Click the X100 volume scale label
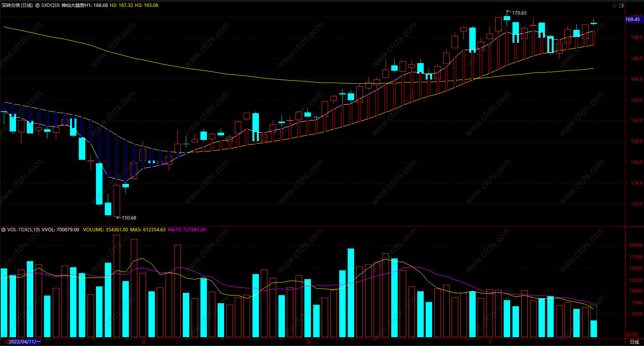The image size is (644, 346). click(x=632, y=335)
